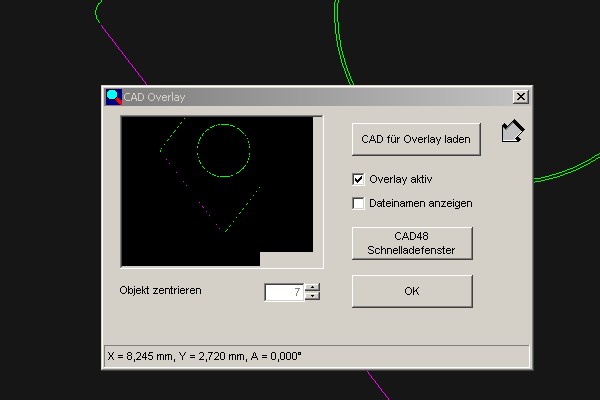Confirm with the OK button
This screenshot has width=600, height=400.
coord(412,291)
